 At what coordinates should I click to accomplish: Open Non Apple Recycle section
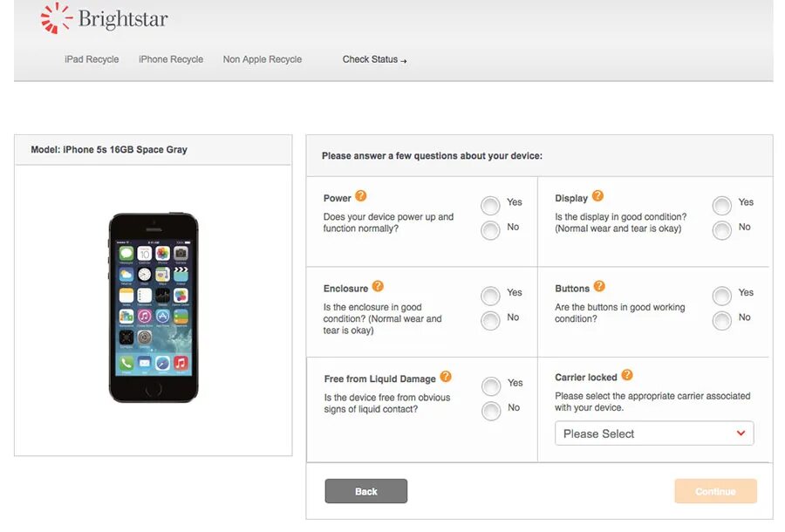click(263, 59)
